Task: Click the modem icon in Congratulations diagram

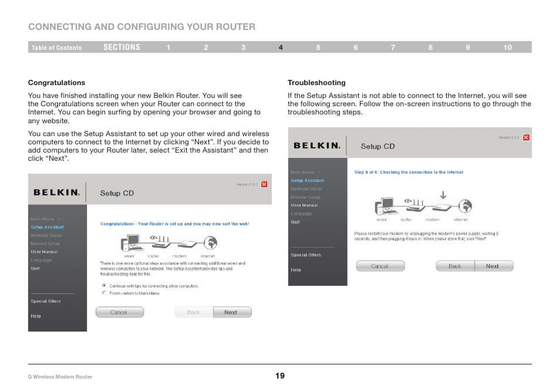Action: coord(187,245)
